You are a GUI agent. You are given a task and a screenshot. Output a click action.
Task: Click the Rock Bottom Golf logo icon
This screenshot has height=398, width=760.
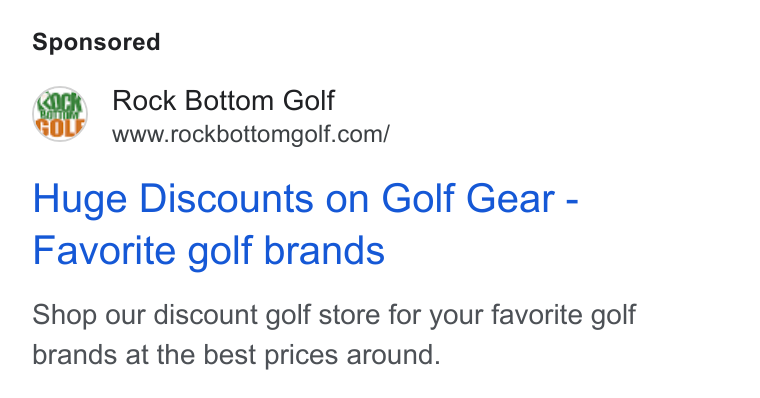[60, 114]
